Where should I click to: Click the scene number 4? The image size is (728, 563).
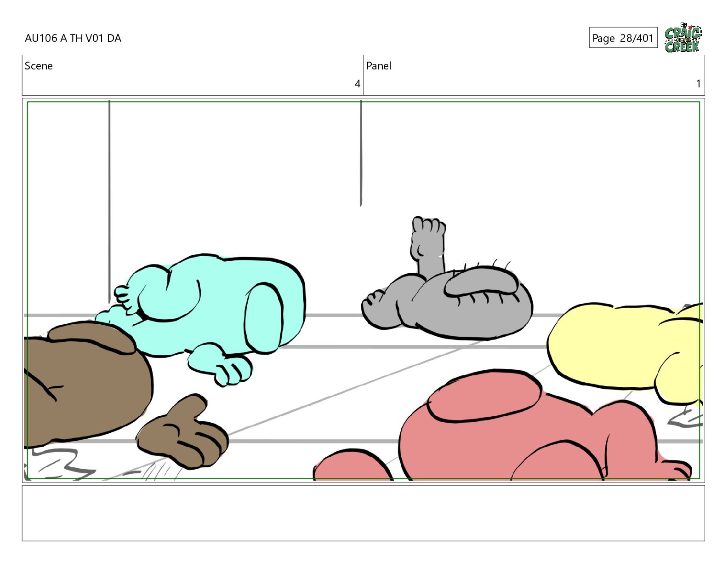tap(357, 84)
